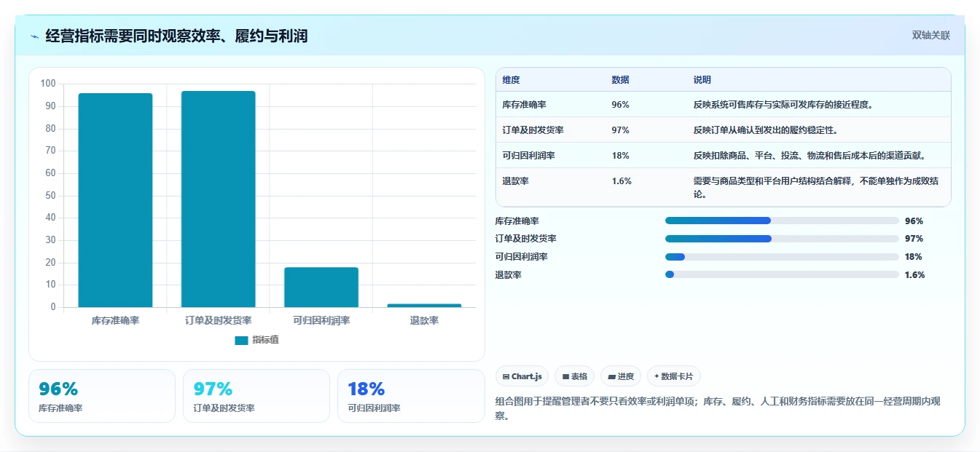Click the dashboard title 经营指标需要同时观察效率
This screenshot has height=452, width=980.
[176, 36]
